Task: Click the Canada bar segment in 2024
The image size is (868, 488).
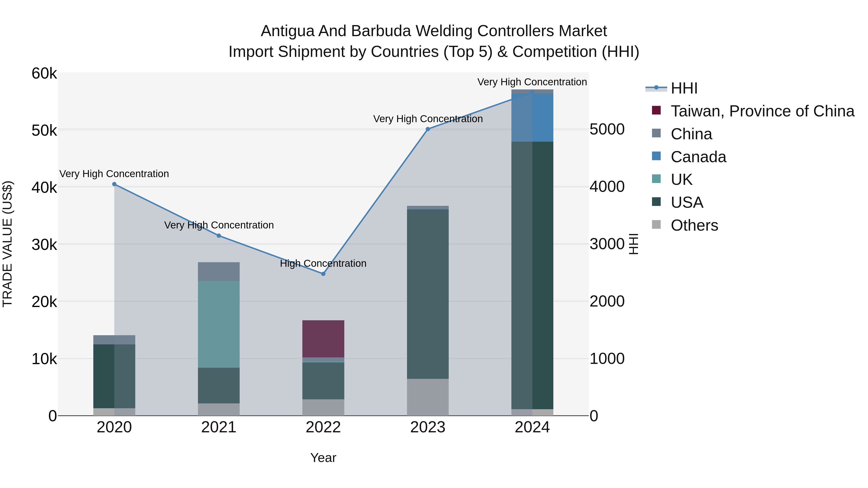Action: [x=532, y=118]
